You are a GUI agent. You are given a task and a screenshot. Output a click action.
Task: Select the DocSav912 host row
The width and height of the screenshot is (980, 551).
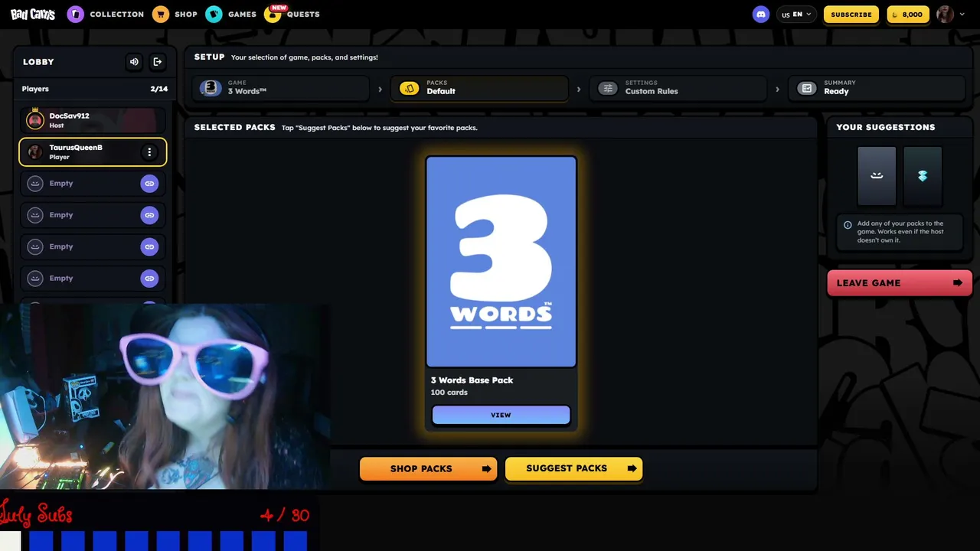[93, 120]
